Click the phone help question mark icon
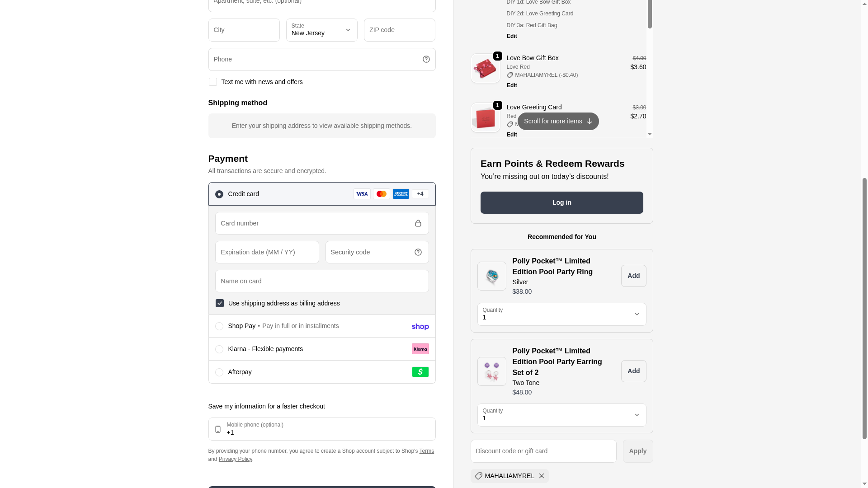The image size is (868, 488). [426, 59]
